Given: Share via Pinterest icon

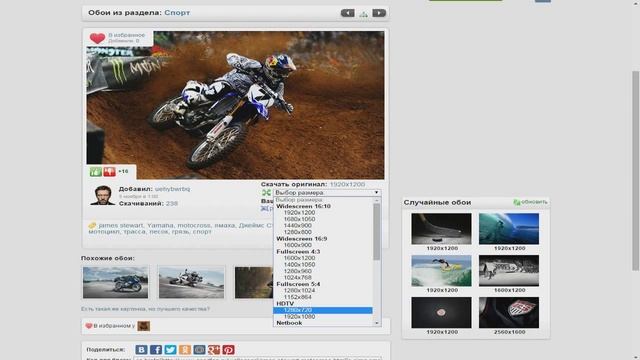Looking at the screenshot, I should (x=228, y=350).
